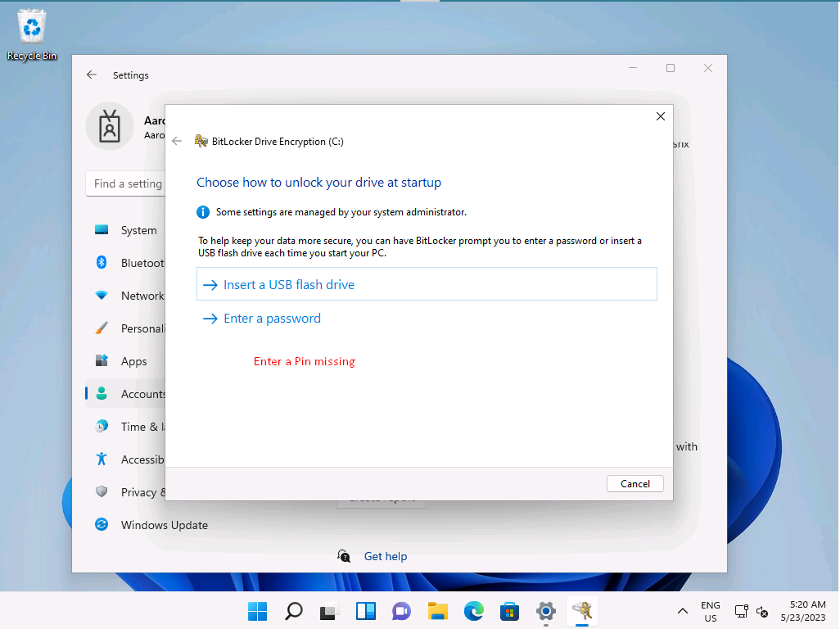Expand the hidden icons tray chevron
The image size is (840, 629).
pyautogui.click(x=682, y=611)
